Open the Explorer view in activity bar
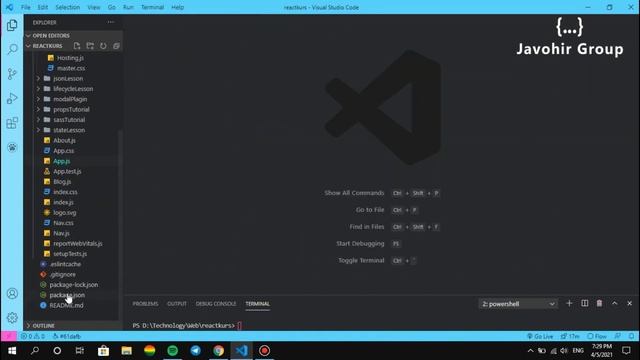640x360 pixels. (x=12, y=25)
